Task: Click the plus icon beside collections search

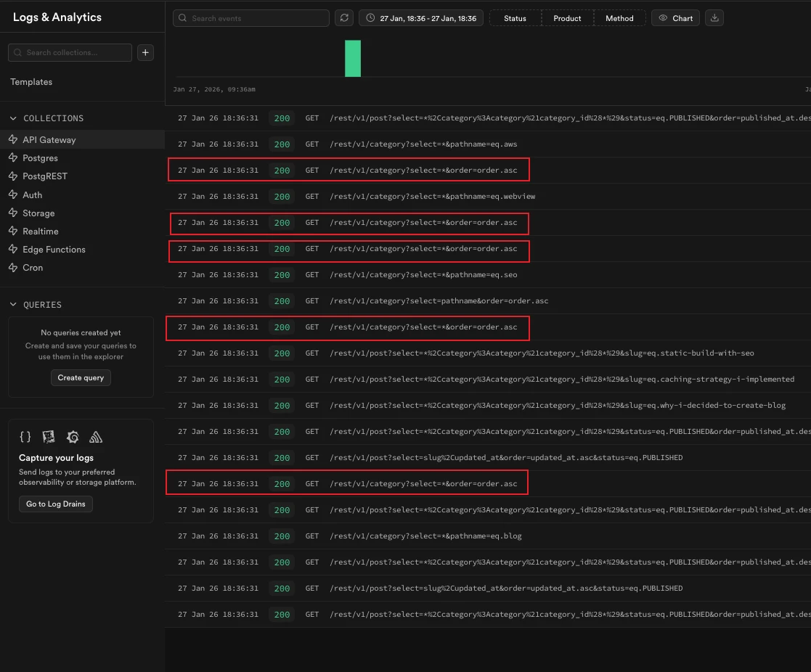Action: click(x=145, y=52)
